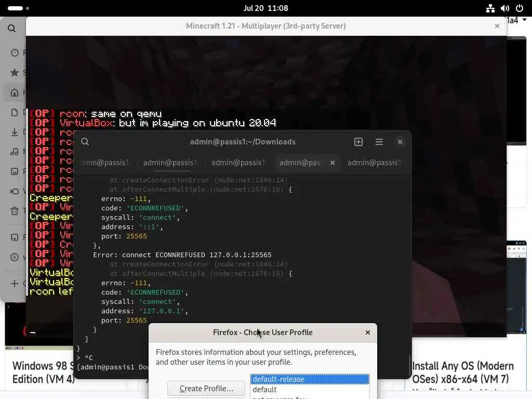Select the optical disc icon in Files sidebar
Image resolution: width=532 pixels, height=399 pixels.
[x=15, y=257]
